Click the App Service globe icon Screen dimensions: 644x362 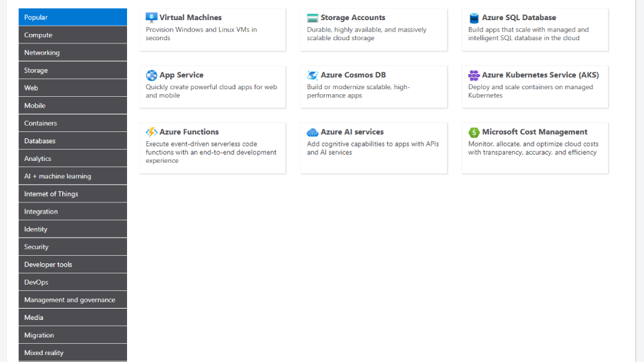[x=151, y=75]
